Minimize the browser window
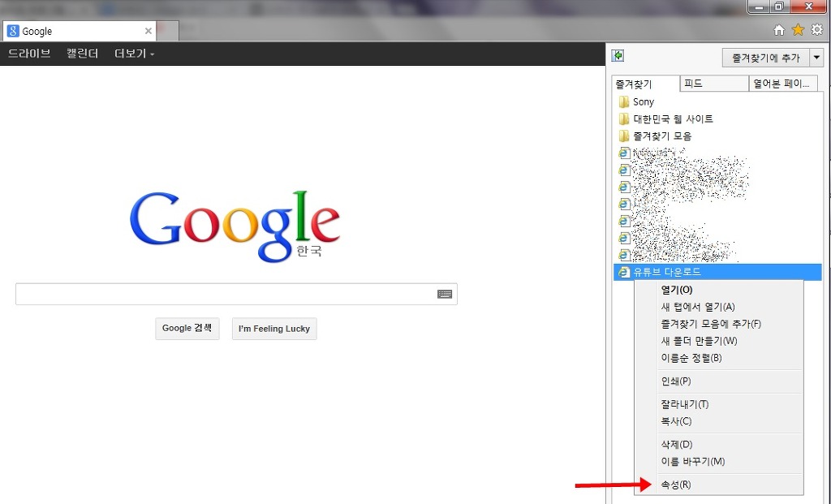Viewport: 831px width, 504px height. click(760, 6)
